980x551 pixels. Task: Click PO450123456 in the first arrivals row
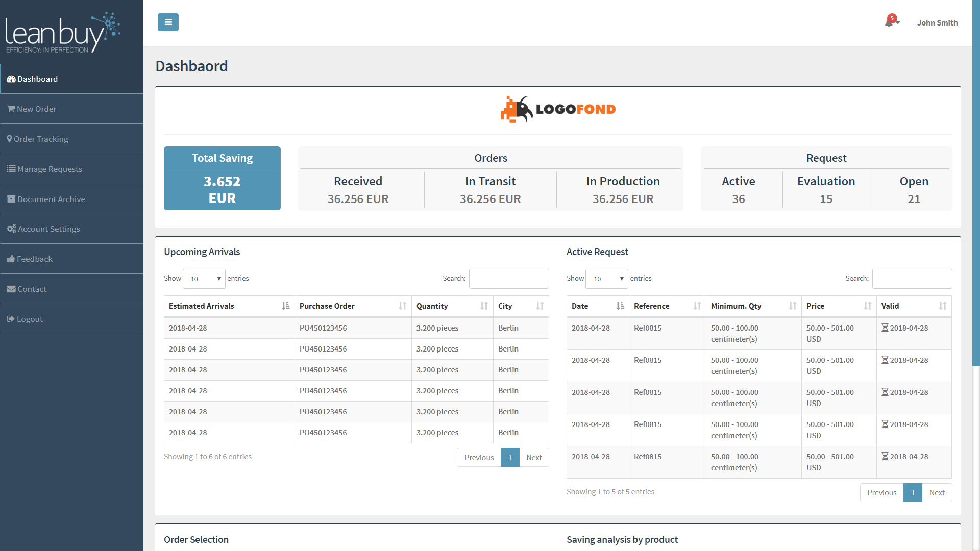323,328
